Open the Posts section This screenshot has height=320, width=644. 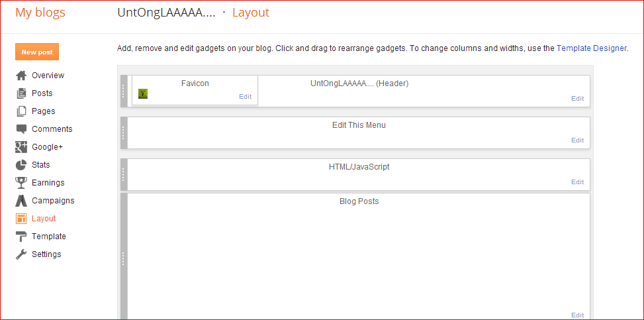(42, 93)
